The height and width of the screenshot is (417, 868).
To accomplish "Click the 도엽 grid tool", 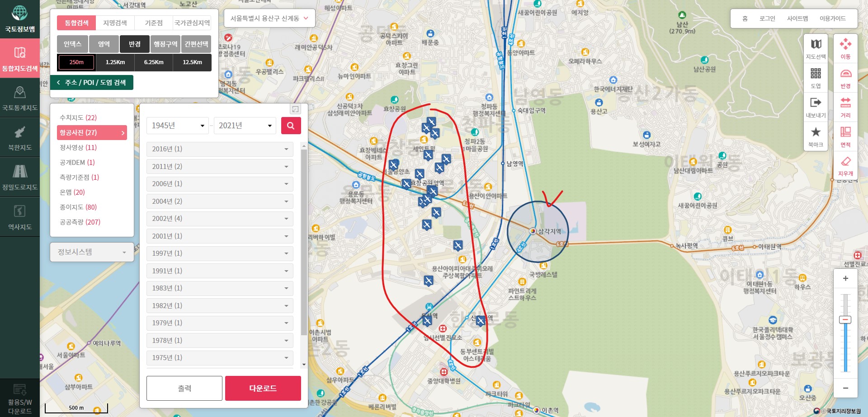I will tap(816, 78).
